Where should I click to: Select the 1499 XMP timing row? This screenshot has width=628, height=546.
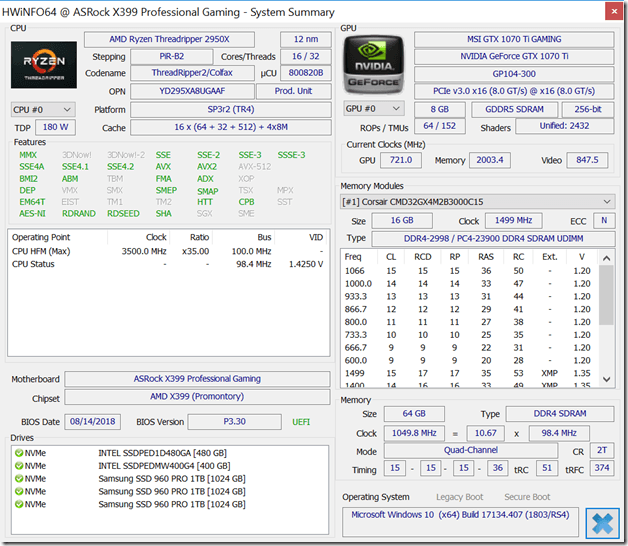point(469,373)
